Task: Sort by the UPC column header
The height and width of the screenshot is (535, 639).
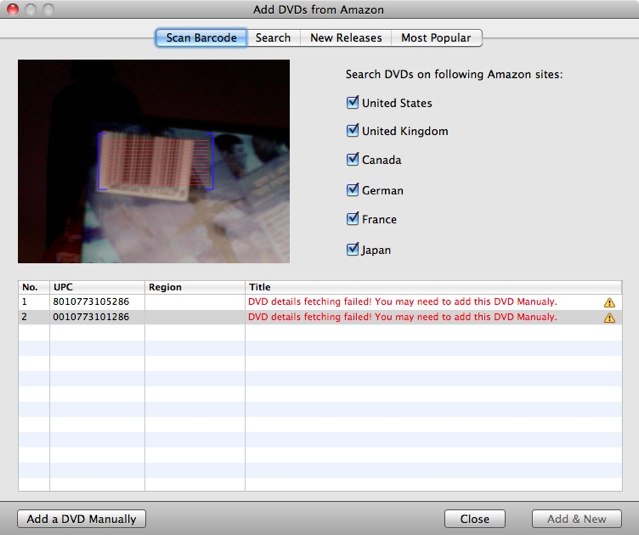Action: [x=97, y=287]
